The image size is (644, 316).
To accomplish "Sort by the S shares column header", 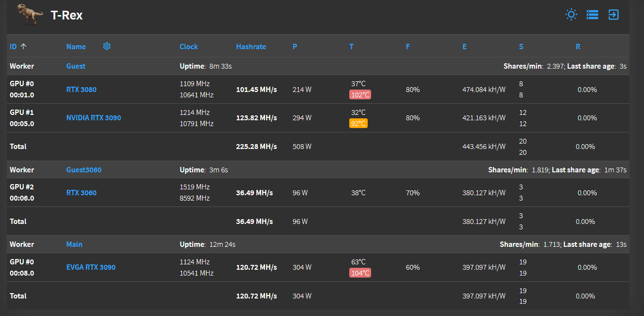I will [x=521, y=47].
